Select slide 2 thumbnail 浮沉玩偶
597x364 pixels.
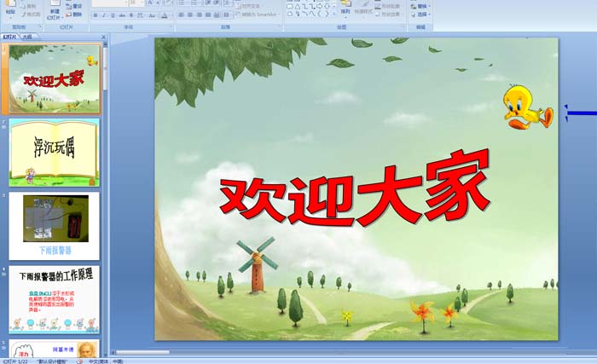[55, 153]
